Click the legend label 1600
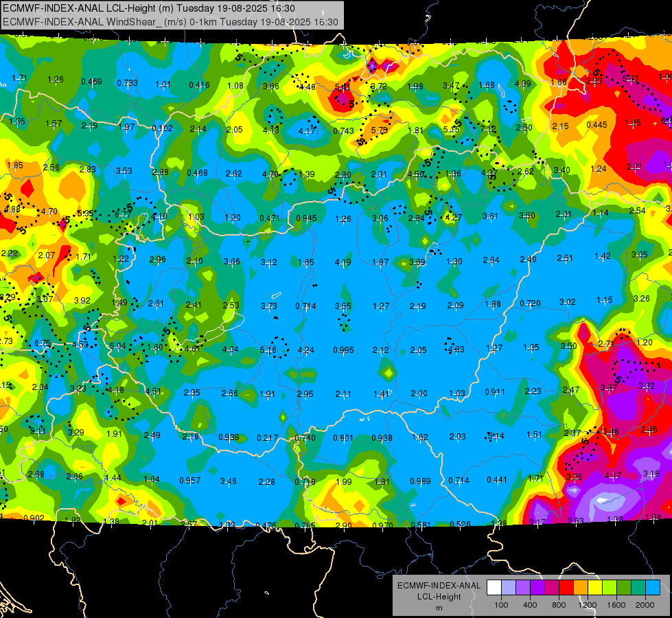This screenshot has height=618, width=672. [x=616, y=605]
